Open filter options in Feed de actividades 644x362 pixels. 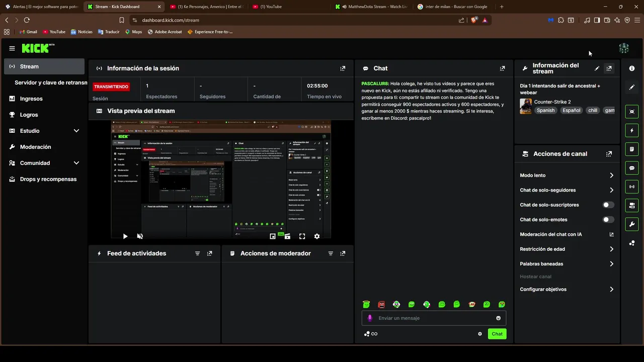coord(198,253)
